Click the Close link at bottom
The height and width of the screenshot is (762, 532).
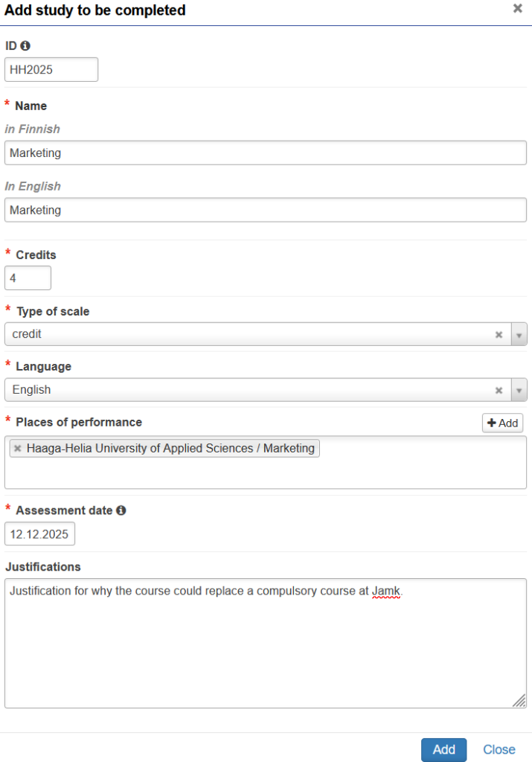coord(499,749)
